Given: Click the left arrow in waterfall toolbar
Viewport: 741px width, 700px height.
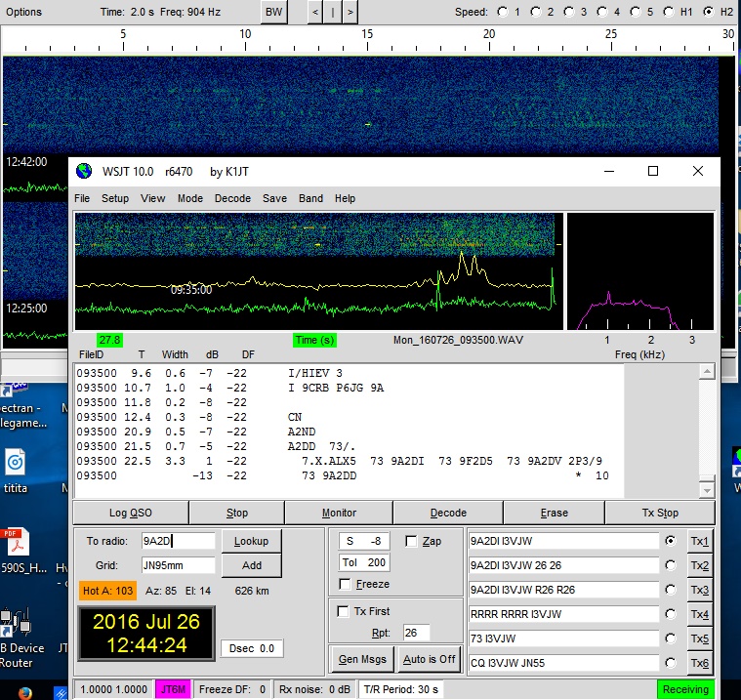Looking at the screenshot, I should click(315, 12).
